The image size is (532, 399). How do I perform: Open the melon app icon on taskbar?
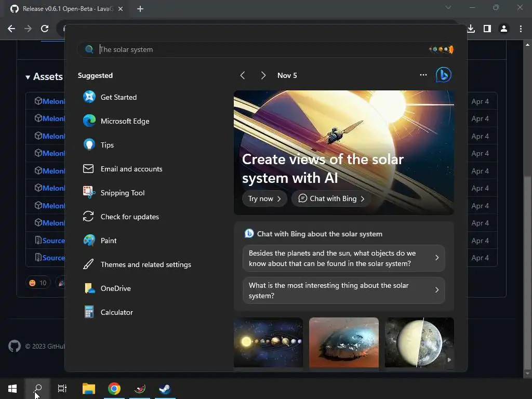140,389
